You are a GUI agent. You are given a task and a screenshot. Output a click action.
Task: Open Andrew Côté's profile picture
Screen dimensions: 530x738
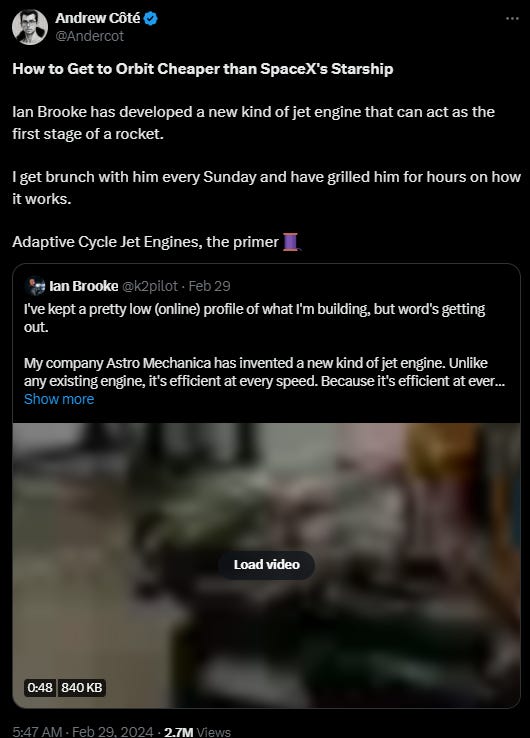[x=30, y=27]
